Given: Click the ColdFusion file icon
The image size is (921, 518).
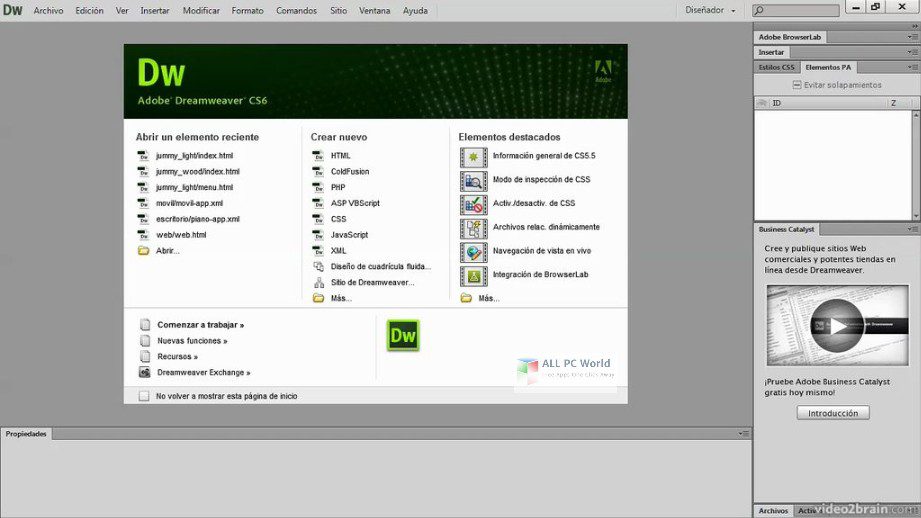Looking at the screenshot, I should click(318, 171).
